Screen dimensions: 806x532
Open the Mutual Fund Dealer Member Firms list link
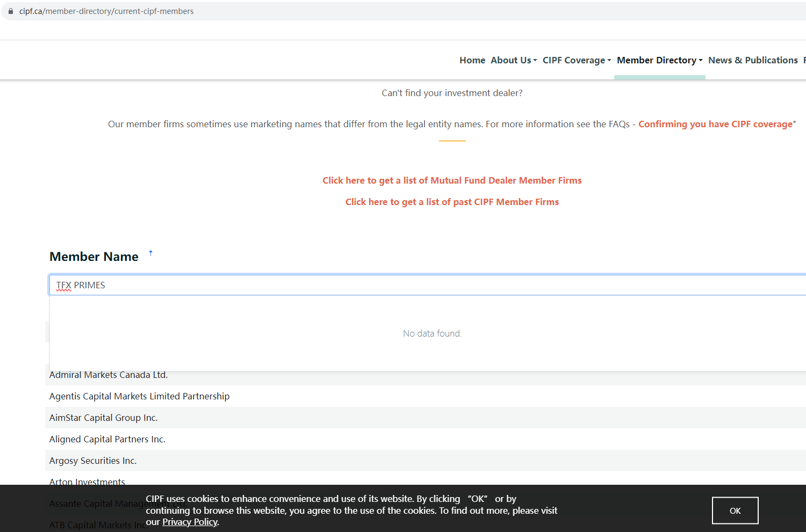(x=452, y=180)
